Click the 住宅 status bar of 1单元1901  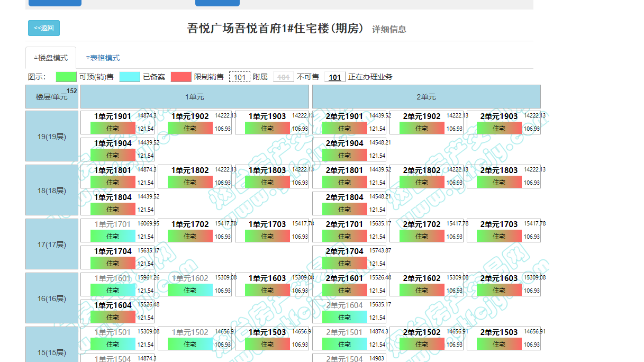[x=113, y=128]
